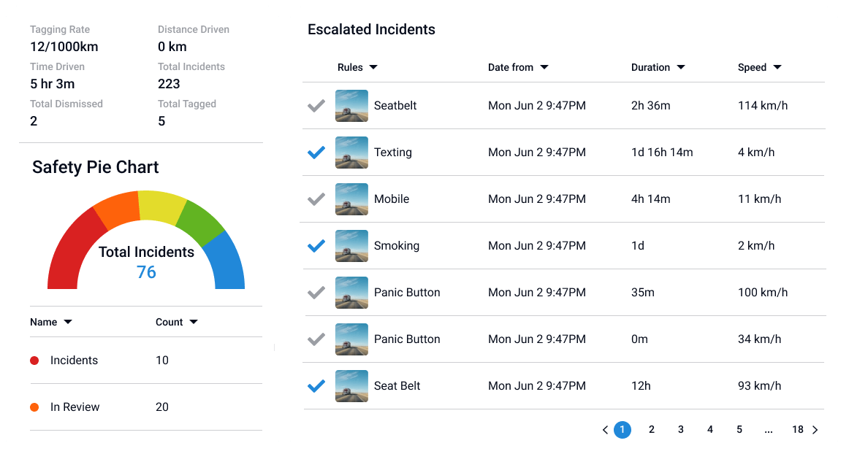Open the Texting incident video thumbnail
The image size is (868, 462).
coord(351,152)
